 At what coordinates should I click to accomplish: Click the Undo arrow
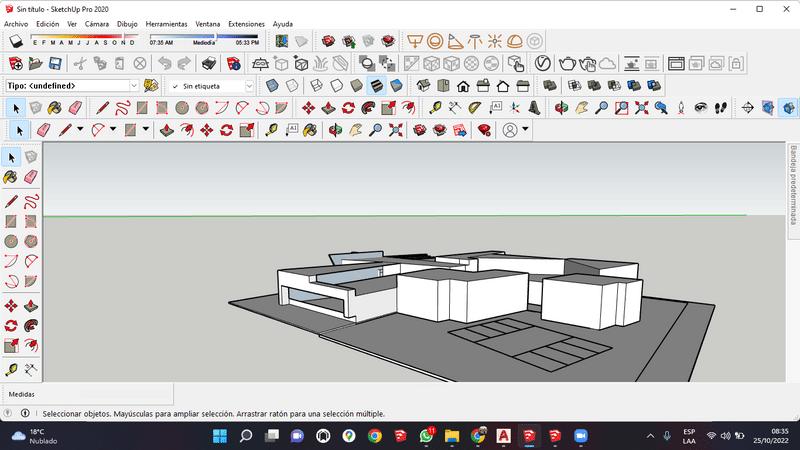164,64
